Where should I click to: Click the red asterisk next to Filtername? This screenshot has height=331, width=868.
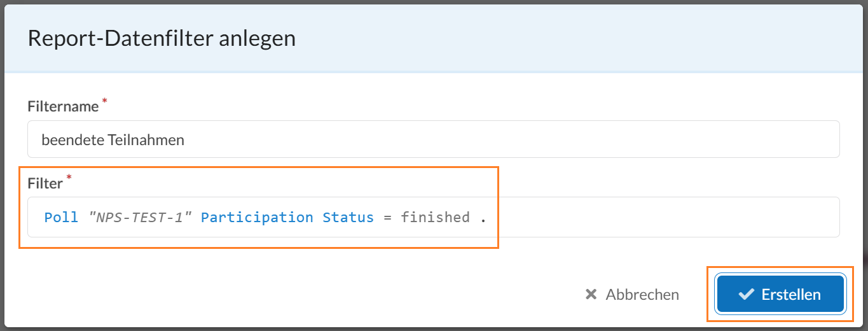(x=104, y=101)
